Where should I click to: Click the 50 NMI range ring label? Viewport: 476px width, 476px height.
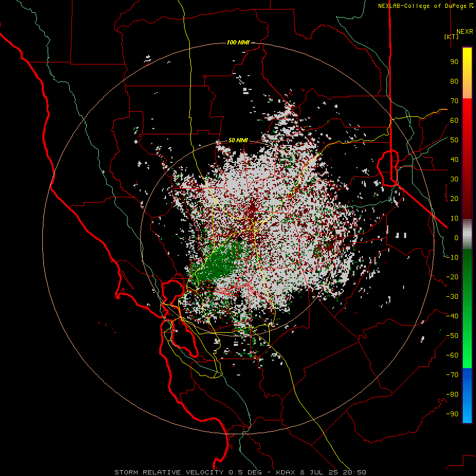(x=238, y=140)
